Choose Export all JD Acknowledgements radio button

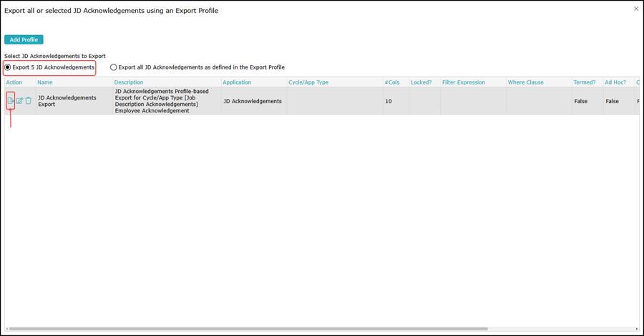[x=114, y=67]
